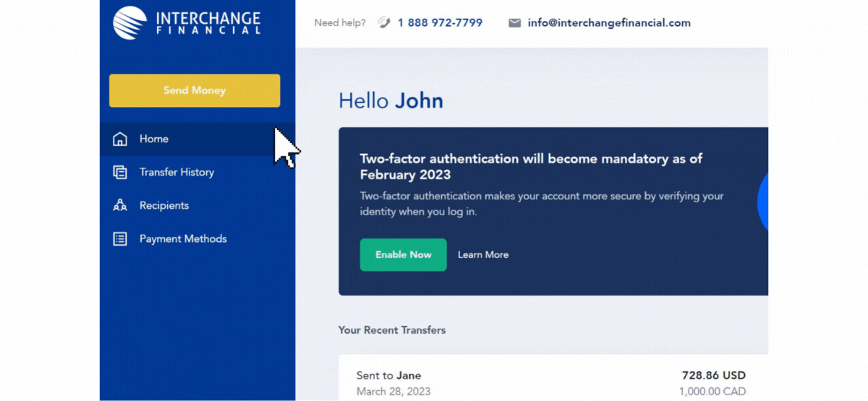Click the Home house icon

(120, 139)
